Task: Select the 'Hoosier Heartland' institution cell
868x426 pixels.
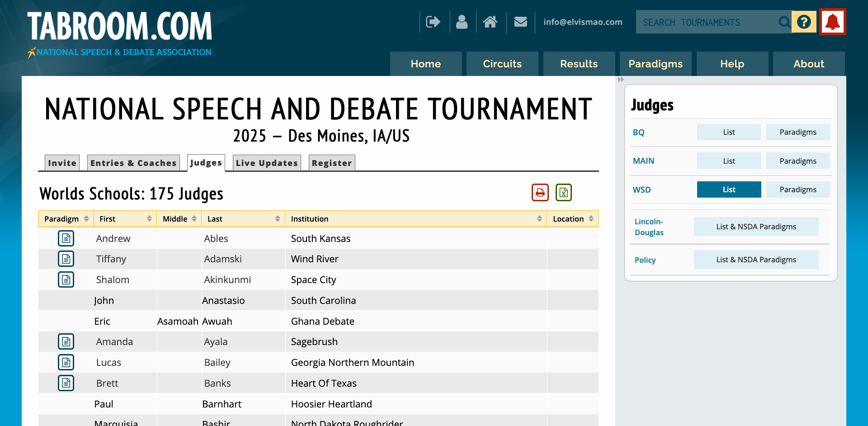Action: point(416,404)
